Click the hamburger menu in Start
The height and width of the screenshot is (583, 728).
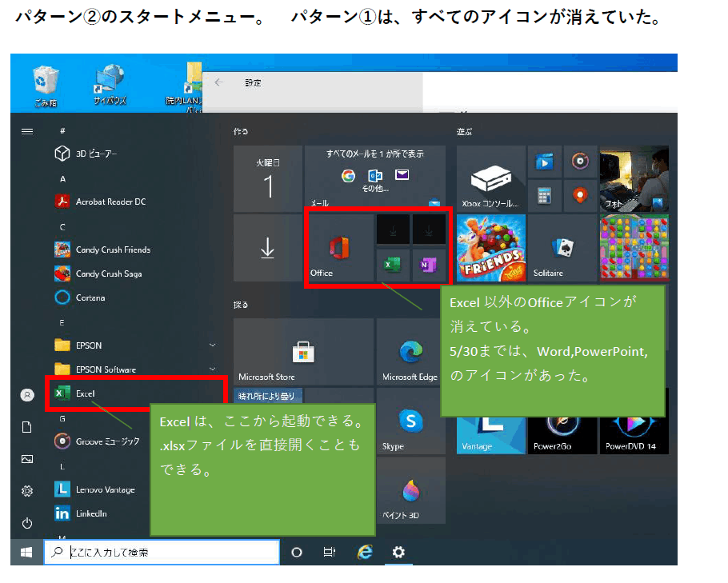pos(27,131)
